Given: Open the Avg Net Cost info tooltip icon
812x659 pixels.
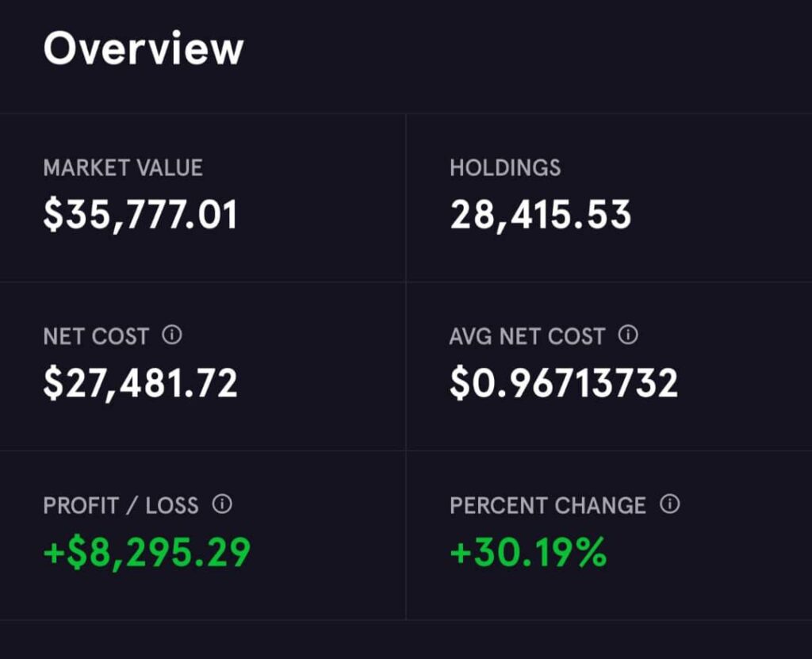Looking at the screenshot, I should click(x=628, y=335).
